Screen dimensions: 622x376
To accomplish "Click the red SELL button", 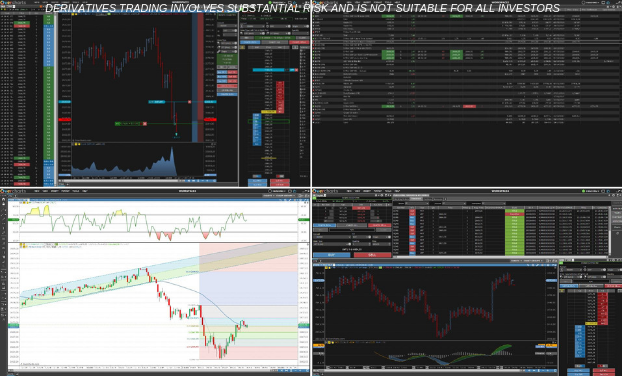I will [372, 255].
